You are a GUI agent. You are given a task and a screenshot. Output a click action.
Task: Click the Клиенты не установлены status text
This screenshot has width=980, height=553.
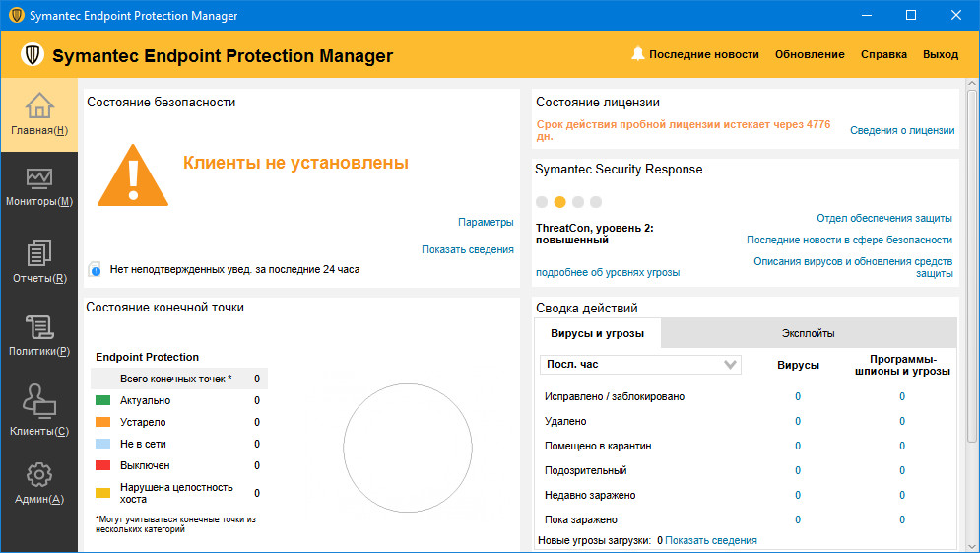[295, 163]
